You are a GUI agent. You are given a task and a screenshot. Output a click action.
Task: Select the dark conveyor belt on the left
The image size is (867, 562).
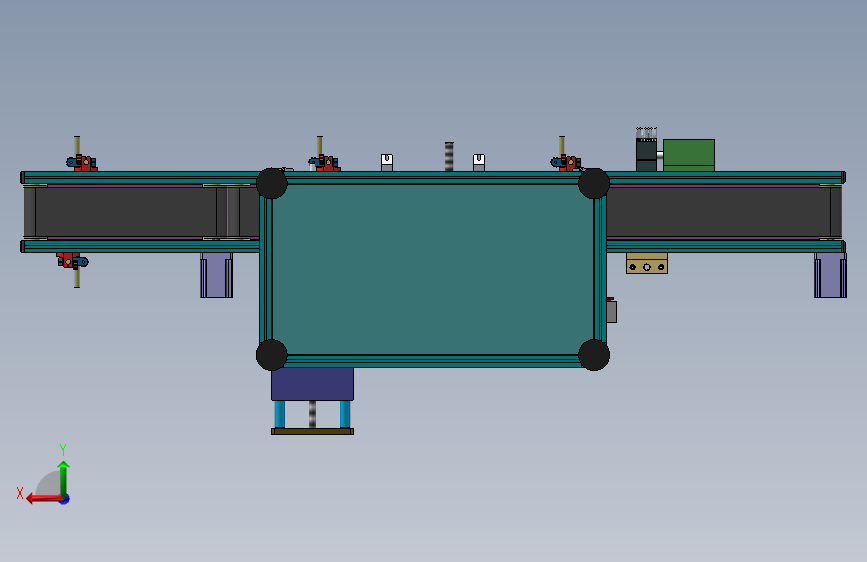pos(126,212)
